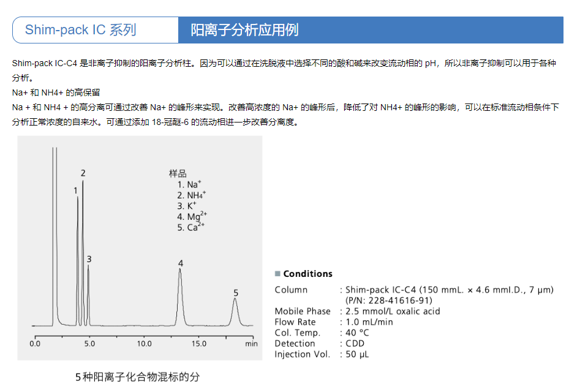Click the 样品 legend heading
This screenshot has width=588, height=392.
click(x=178, y=173)
